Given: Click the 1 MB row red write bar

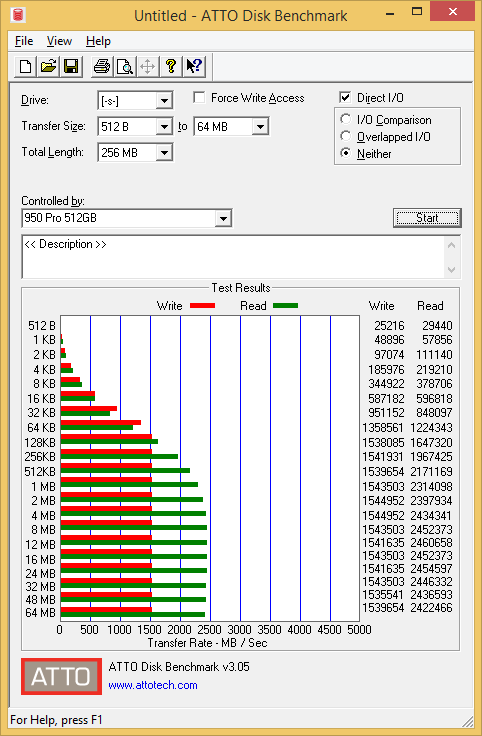Looking at the screenshot, I should (x=106, y=480).
